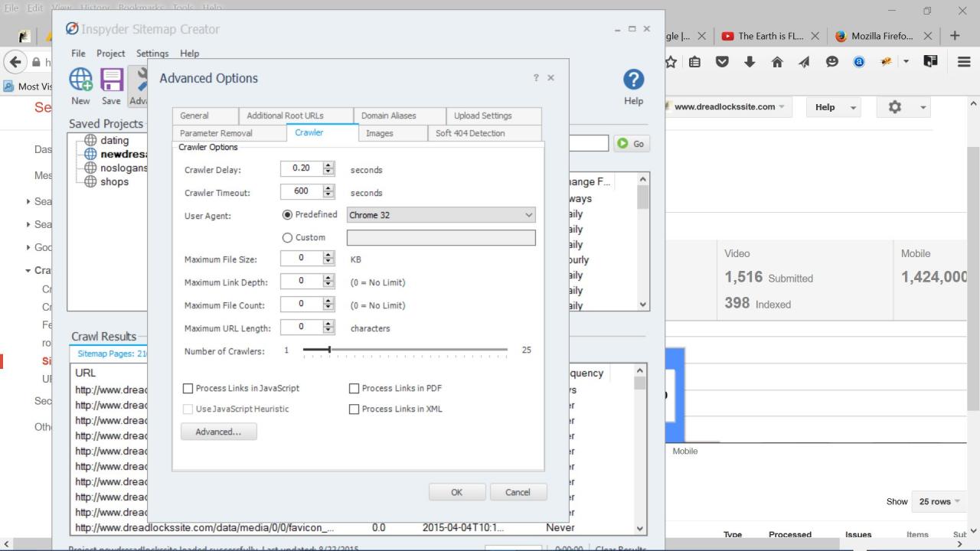Switch to the Images tab
This screenshot has width=980, height=551.
379,133
